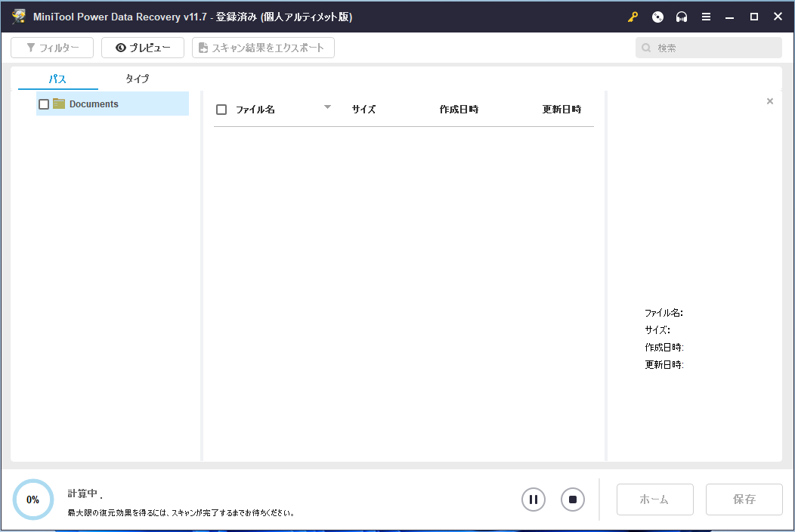Select the Documents tree item
Screen dimensions: 795x532
point(113,104)
